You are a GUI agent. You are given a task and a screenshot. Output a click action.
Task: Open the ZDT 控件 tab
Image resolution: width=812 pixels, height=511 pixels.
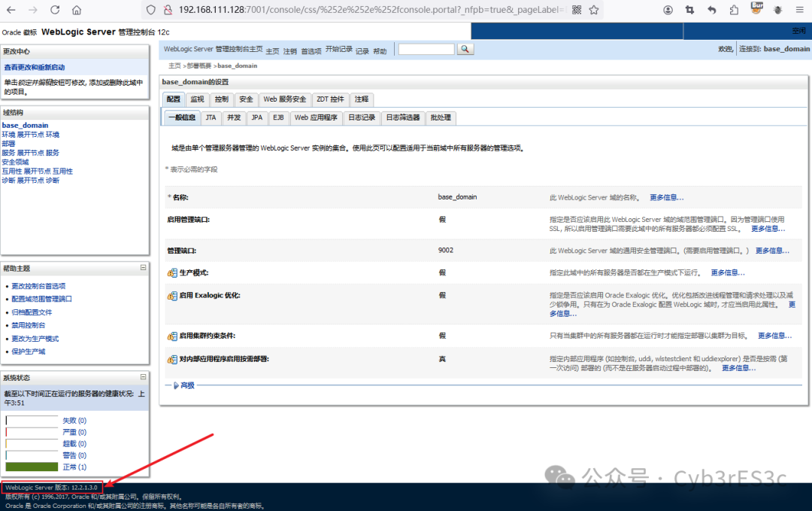(x=330, y=99)
